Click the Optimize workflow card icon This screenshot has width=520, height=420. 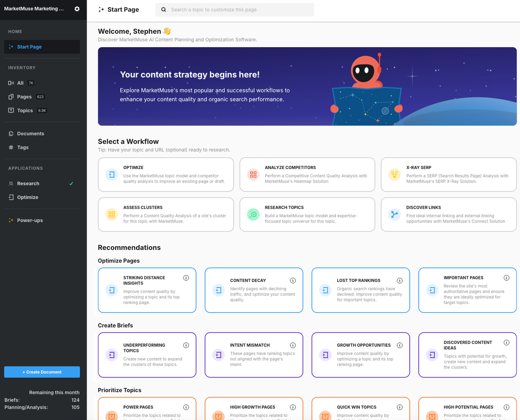(112, 174)
